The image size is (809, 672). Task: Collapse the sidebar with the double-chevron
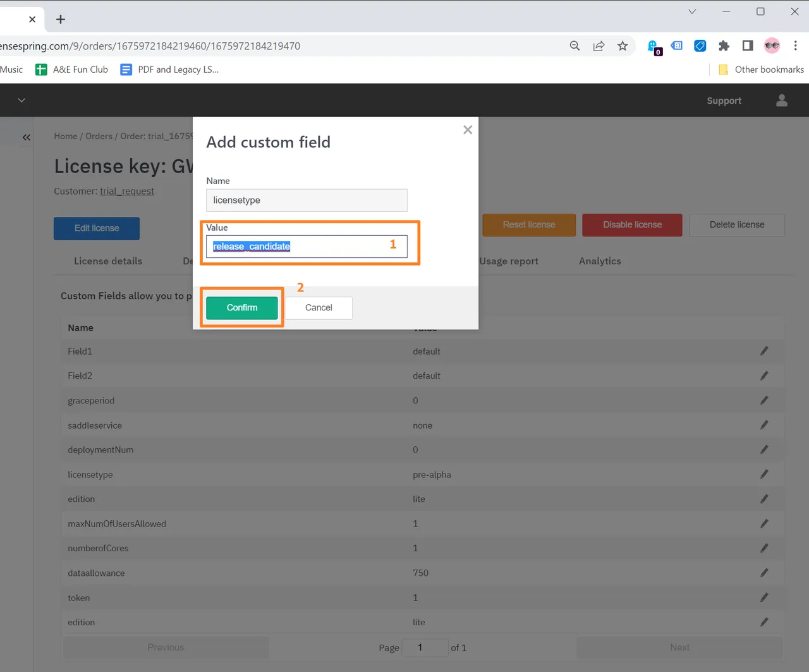pos(27,137)
